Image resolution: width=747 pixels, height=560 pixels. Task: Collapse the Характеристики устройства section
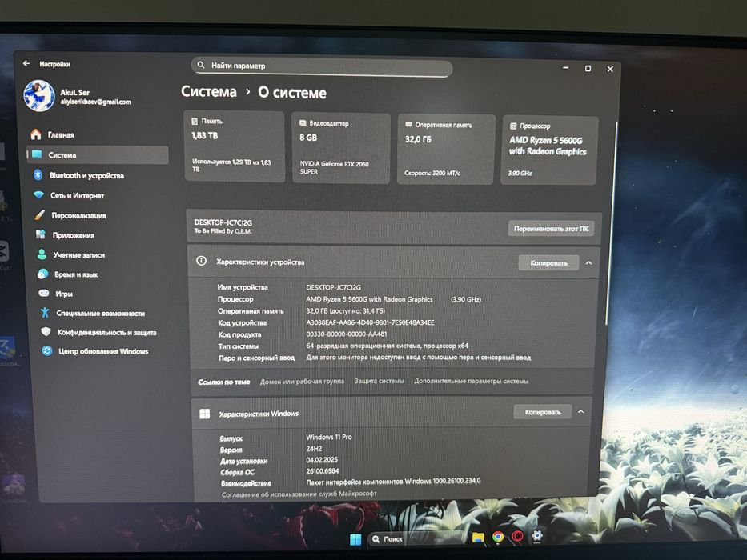pos(588,263)
